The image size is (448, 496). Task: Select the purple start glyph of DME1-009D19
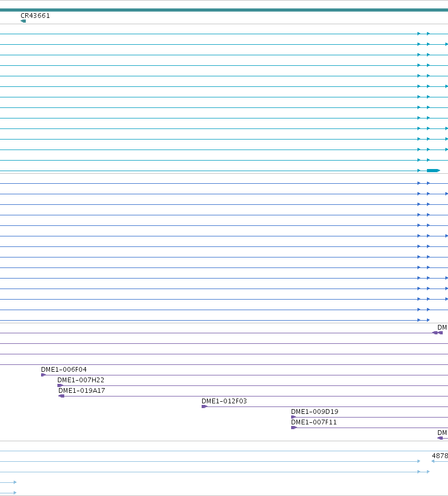[x=294, y=417]
